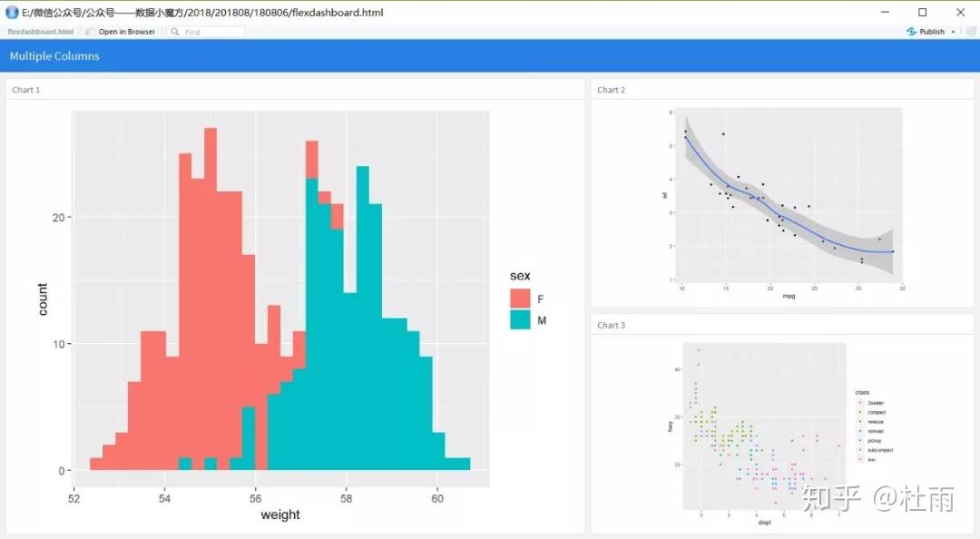The image size is (980, 539).
Task: Click the teal M legend swatch
Action: tap(520, 319)
